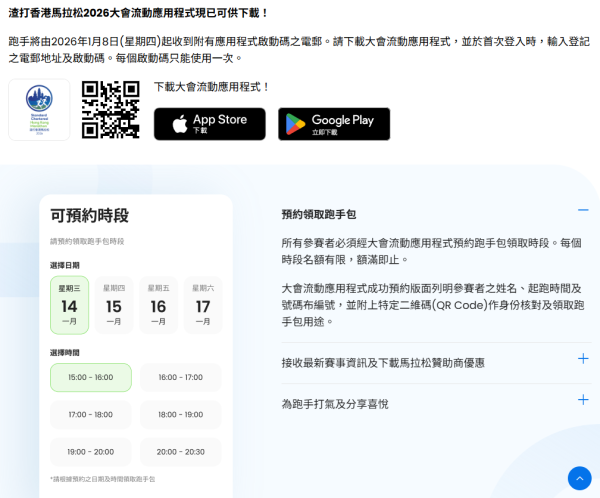Click the marathon app logo thumbnail
600x498 pixels.
click(x=39, y=110)
